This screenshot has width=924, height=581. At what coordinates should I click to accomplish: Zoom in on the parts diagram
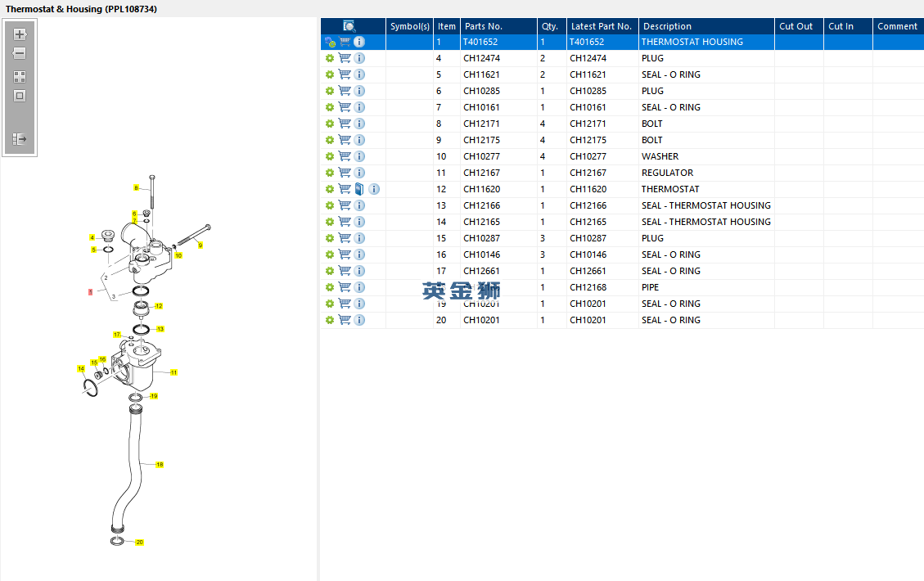click(x=20, y=34)
